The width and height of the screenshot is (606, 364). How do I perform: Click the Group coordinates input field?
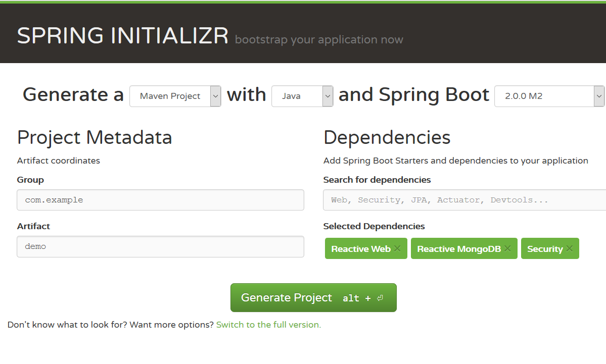point(160,200)
